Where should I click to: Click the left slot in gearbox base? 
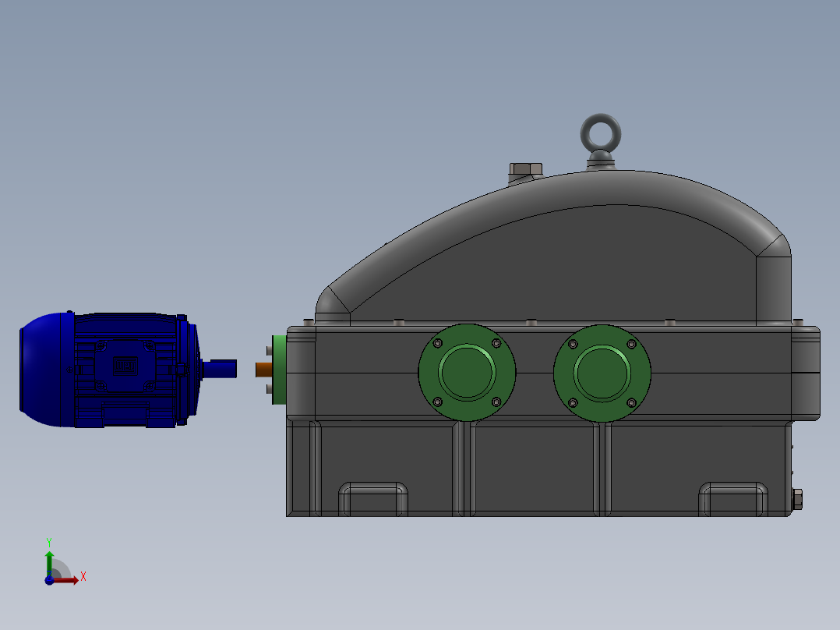pos(373,497)
